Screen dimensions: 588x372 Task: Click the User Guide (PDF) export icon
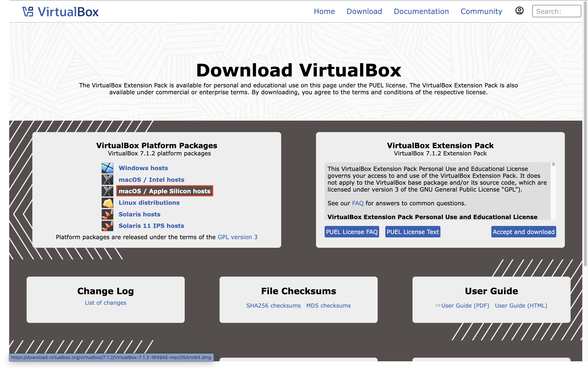point(438,305)
